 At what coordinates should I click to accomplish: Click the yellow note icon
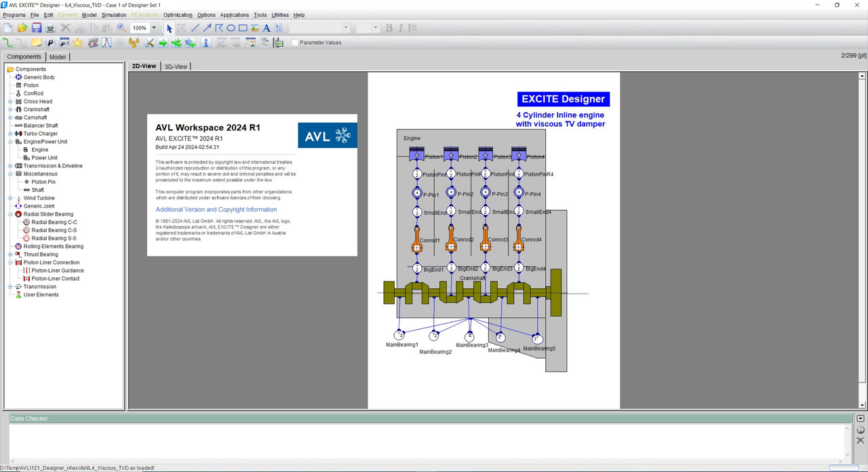[36, 43]
